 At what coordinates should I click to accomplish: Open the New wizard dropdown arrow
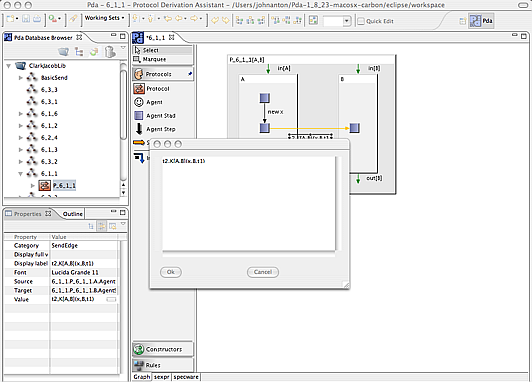tap(17, 19)
